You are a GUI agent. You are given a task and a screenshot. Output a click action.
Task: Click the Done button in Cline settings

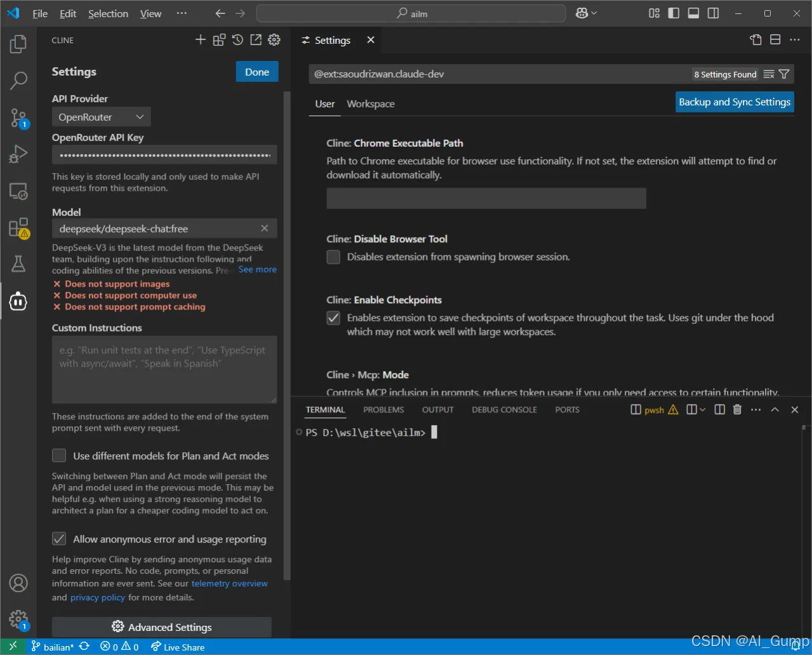coord(257,72)
